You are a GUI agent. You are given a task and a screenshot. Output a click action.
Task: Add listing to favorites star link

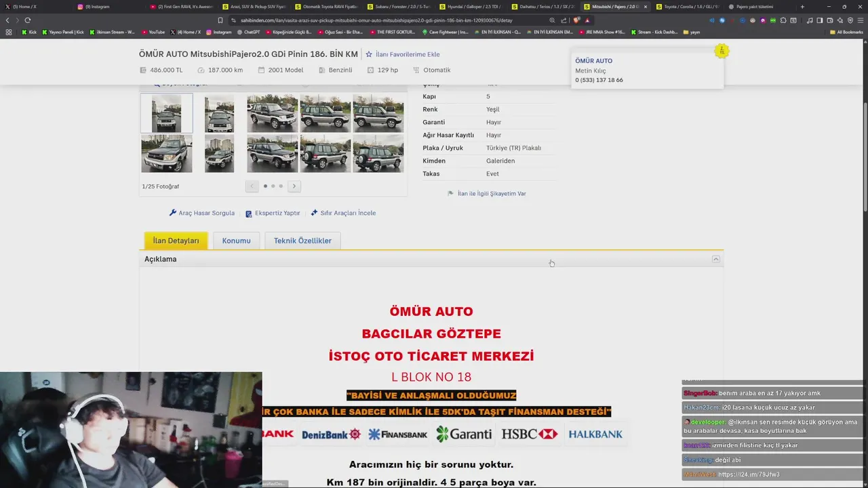[403, 54]
